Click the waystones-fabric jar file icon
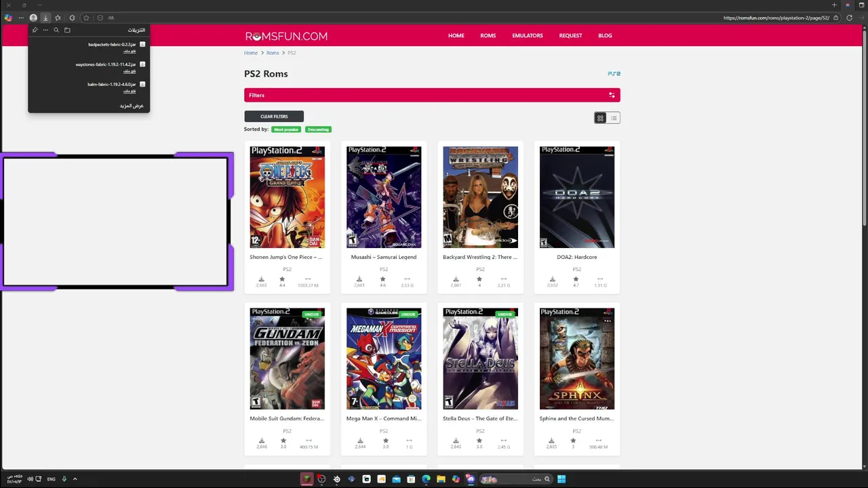Viewport: 868px width, 488px height. click(142, 64)
